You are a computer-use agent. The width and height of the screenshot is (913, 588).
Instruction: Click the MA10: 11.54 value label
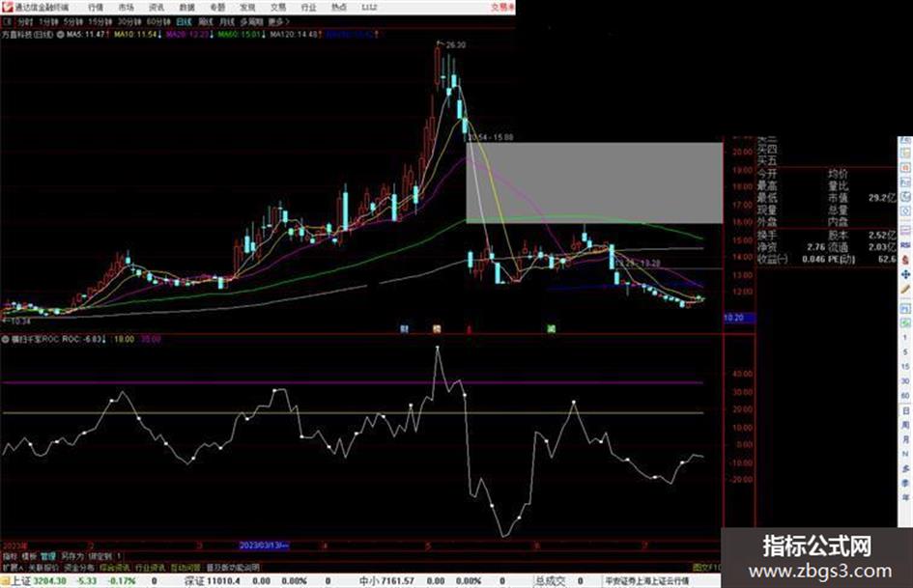[137, 35]
